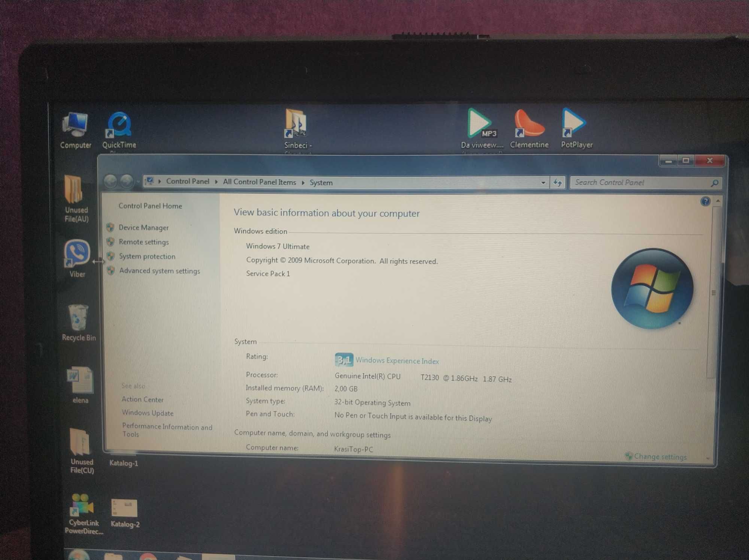Screen dimensions: 749x560
Task: Click the Forward navigation arrow
Action: point(127,182)
